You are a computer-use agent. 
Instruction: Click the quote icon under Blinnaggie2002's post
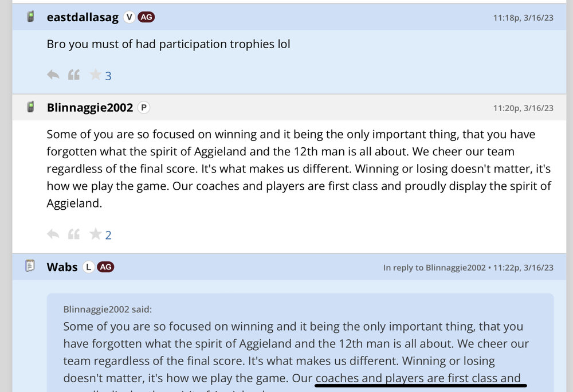(x=74, y=234)
